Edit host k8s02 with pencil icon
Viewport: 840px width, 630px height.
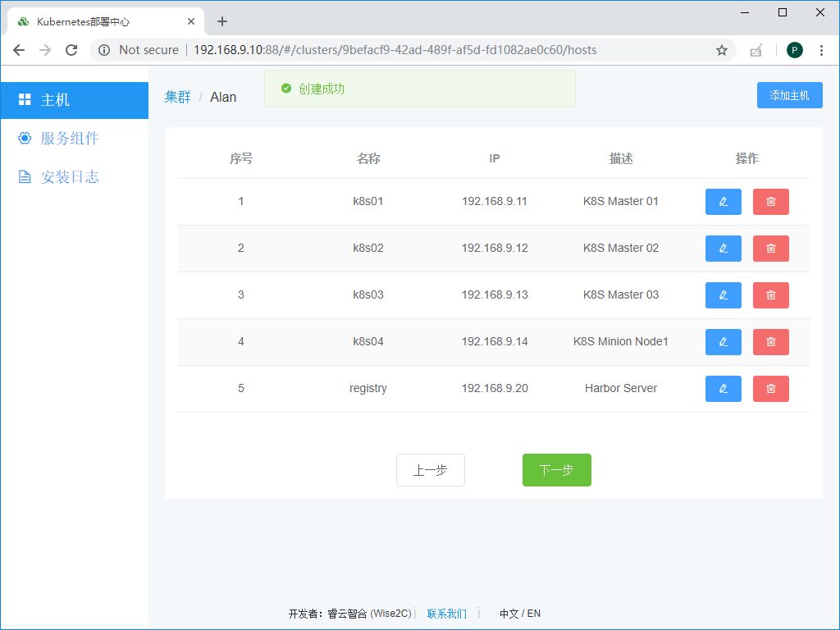[x=724, y=248]
